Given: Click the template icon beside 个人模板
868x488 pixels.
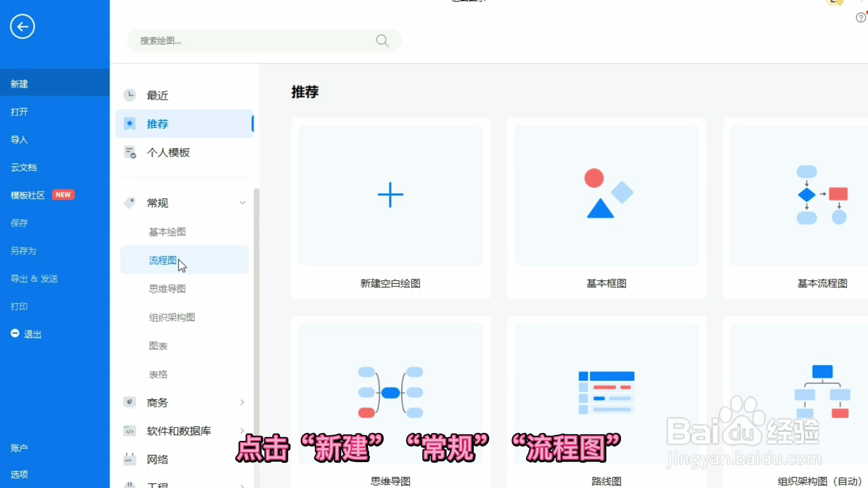Looking at the screenshot, I should [x=130, y=152].
